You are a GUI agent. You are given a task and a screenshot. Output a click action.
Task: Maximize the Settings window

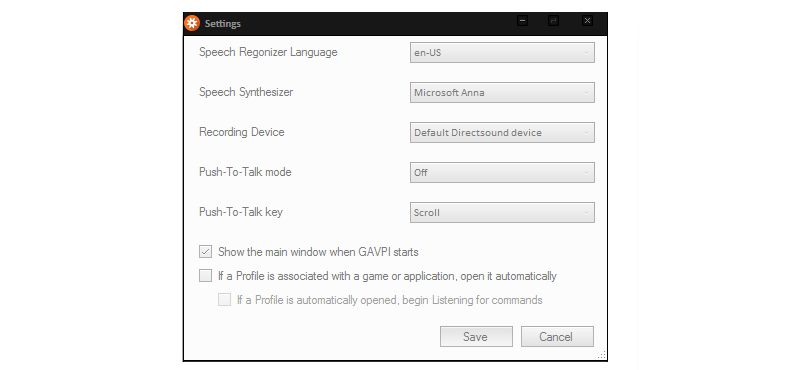tap(553, 21)
